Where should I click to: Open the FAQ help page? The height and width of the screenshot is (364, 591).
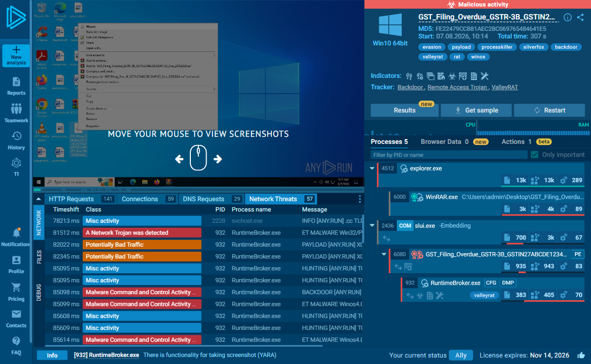pos(16,346)
